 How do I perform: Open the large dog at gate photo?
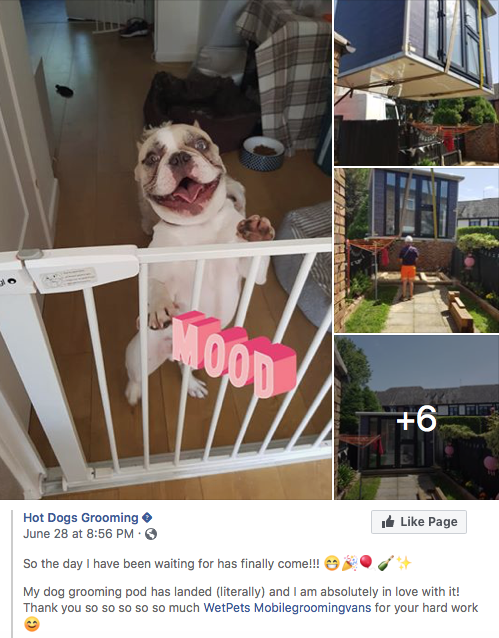point(166,249)
